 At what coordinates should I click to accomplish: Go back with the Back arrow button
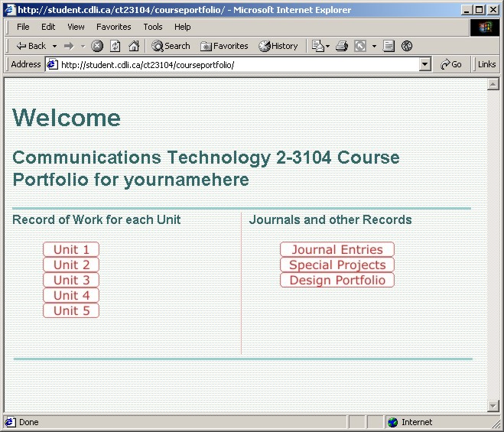click(x=31, y=46)
